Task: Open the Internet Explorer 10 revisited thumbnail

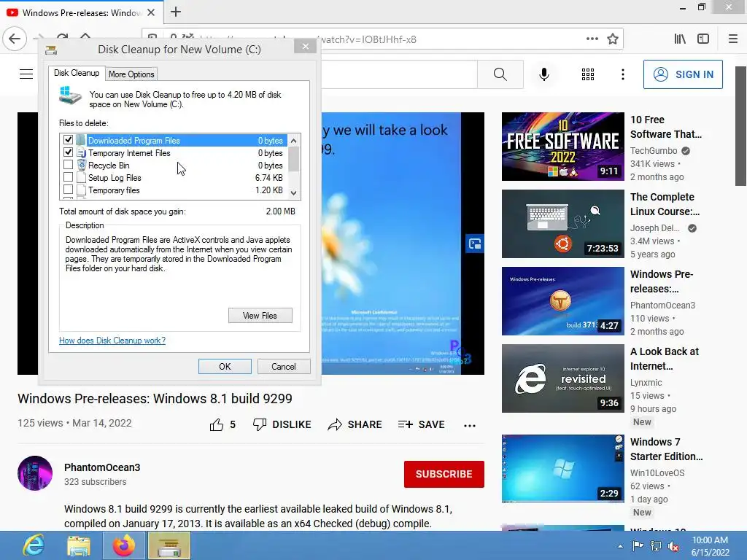Action: tap(563, 378)
